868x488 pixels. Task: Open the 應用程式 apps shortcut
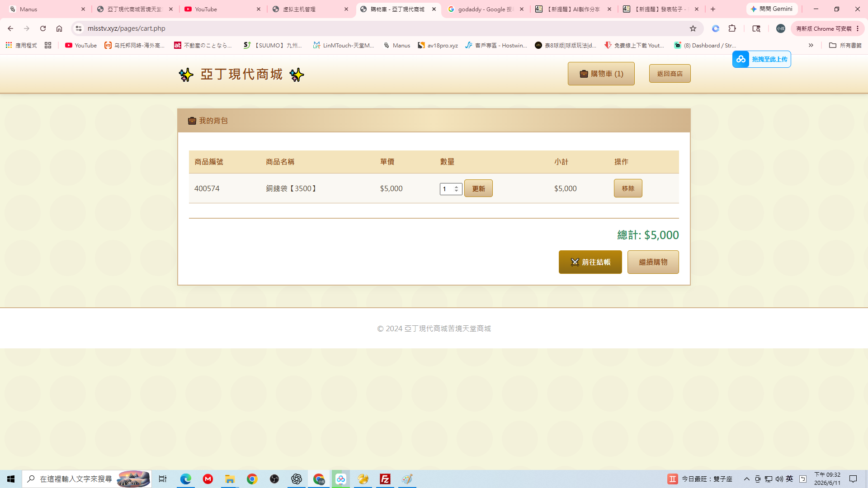[x=21, y=45]
